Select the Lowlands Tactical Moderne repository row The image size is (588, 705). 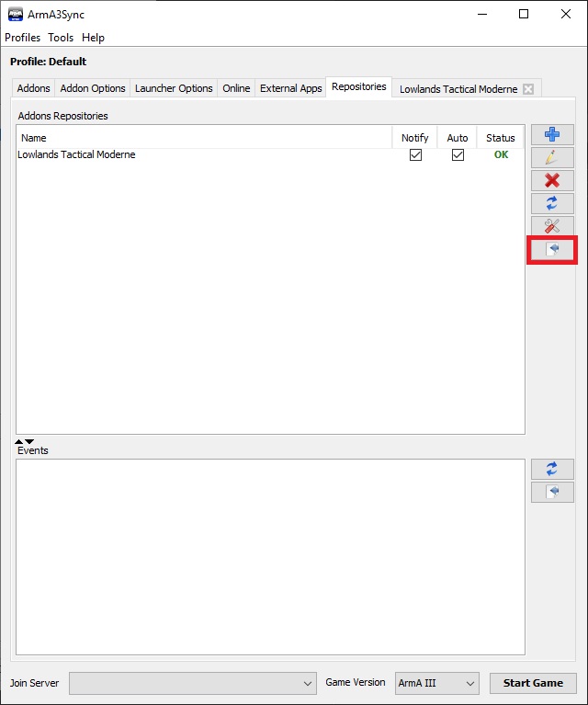(x=184, y=155)
